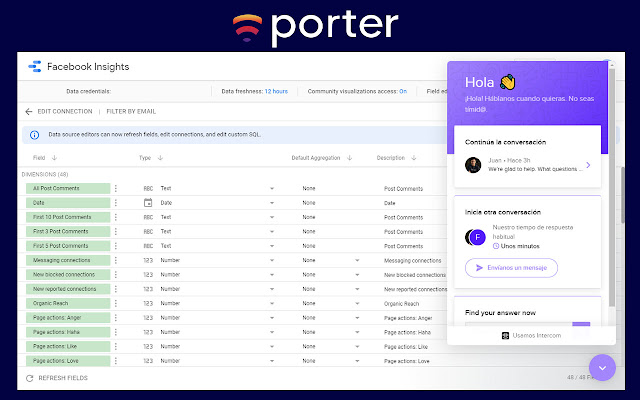Click Envíanos un mensaje button

(x=511, y=268)
